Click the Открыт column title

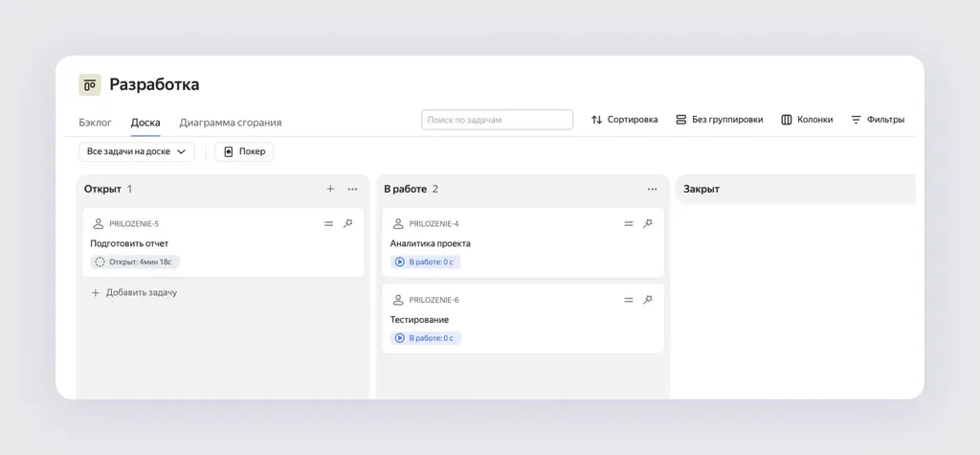pos(102,189)
